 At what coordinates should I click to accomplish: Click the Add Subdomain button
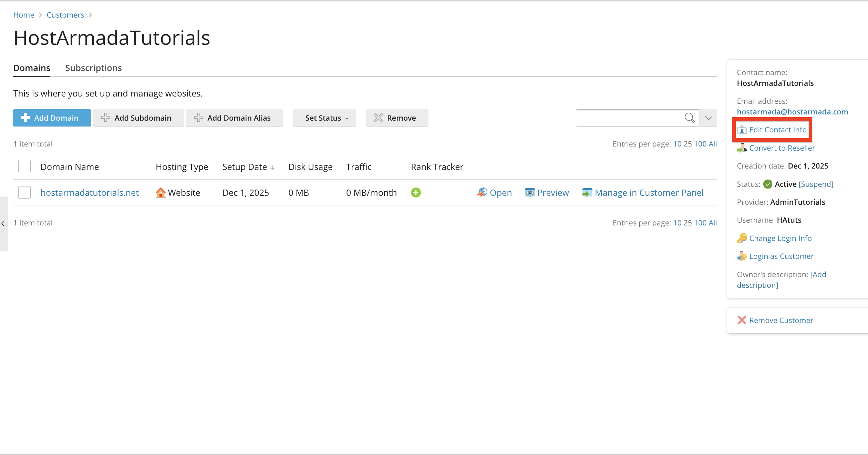(138, 118)
